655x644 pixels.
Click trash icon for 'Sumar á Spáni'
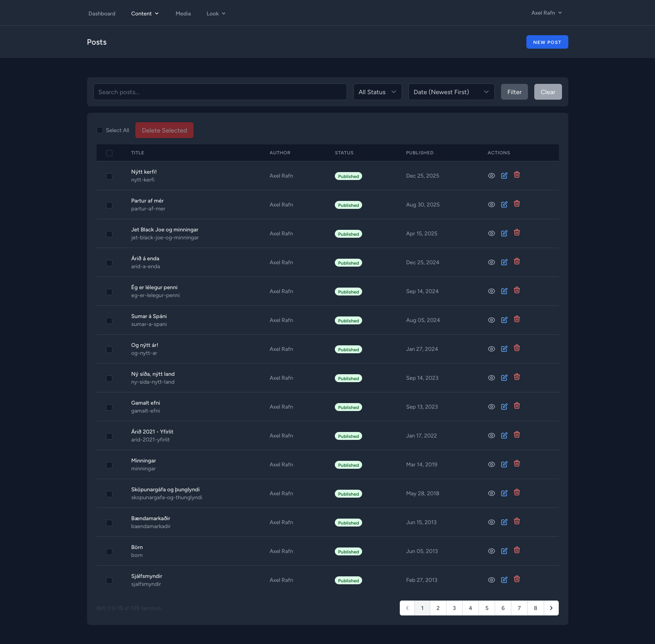tap(516, 319)
